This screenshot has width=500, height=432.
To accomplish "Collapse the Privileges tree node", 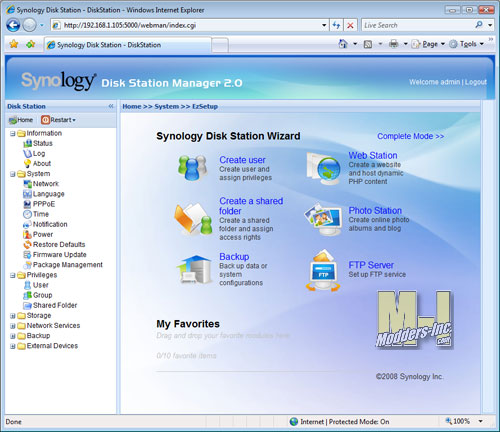I will pos(13,275).
